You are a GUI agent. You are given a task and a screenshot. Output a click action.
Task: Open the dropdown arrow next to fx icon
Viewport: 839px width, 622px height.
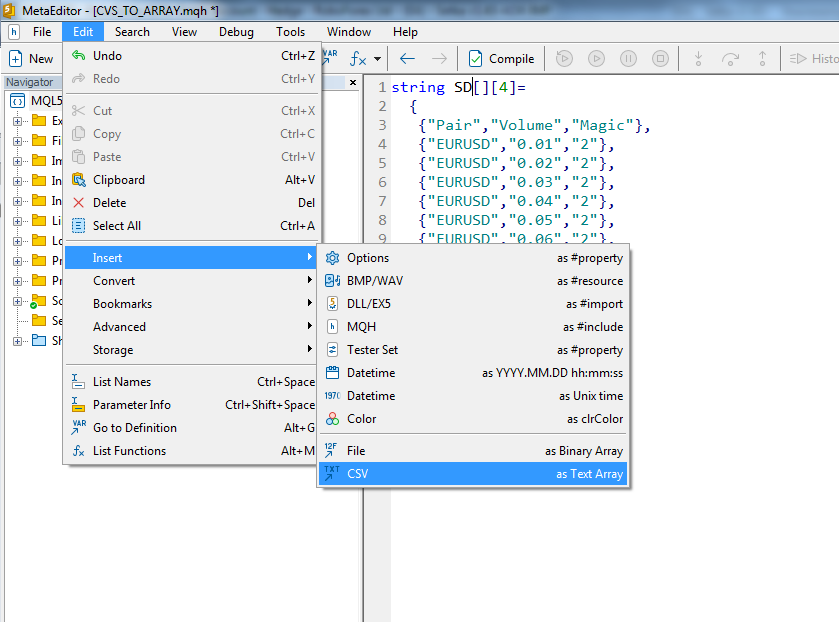(378, 59)
